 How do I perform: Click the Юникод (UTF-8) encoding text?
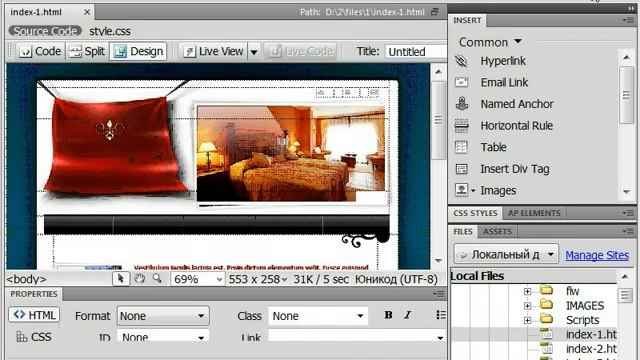(396, 279)
